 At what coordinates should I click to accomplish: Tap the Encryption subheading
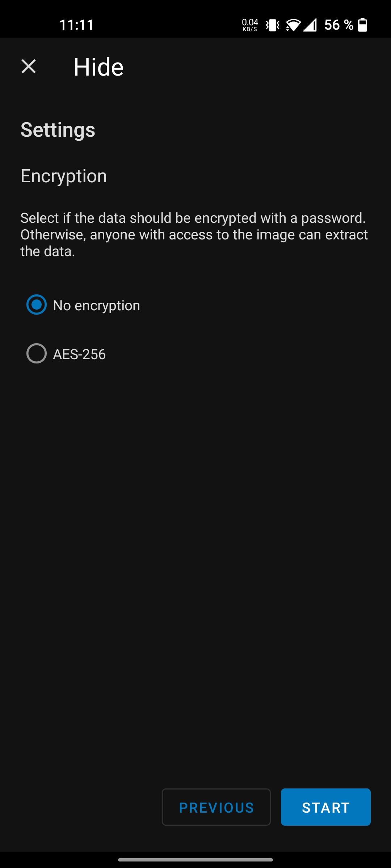click(64, 176)
